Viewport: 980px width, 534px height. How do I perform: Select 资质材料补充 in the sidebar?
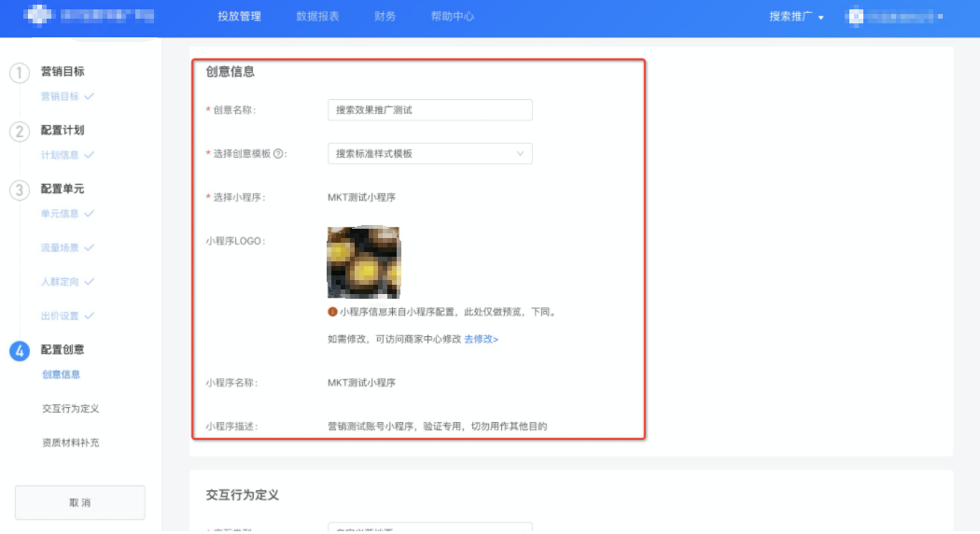(x=70, y=443)
